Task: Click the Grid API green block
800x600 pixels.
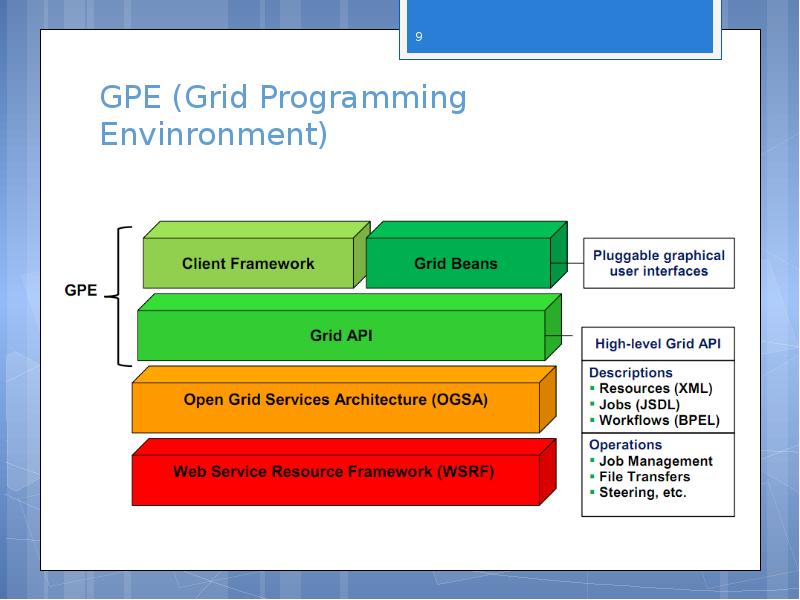Action: tap(341, 336)
